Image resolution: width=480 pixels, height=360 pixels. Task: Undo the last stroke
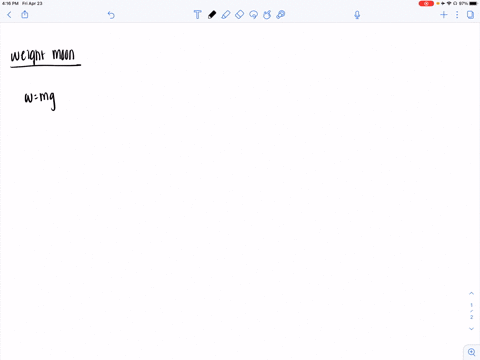[111, 15]
